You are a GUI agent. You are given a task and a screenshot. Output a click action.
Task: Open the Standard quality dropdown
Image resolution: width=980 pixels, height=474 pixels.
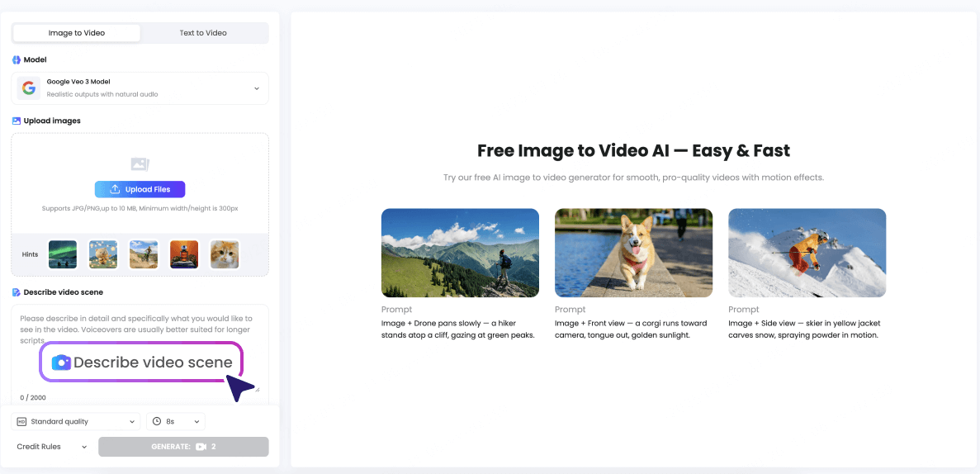tap(76, 421)
